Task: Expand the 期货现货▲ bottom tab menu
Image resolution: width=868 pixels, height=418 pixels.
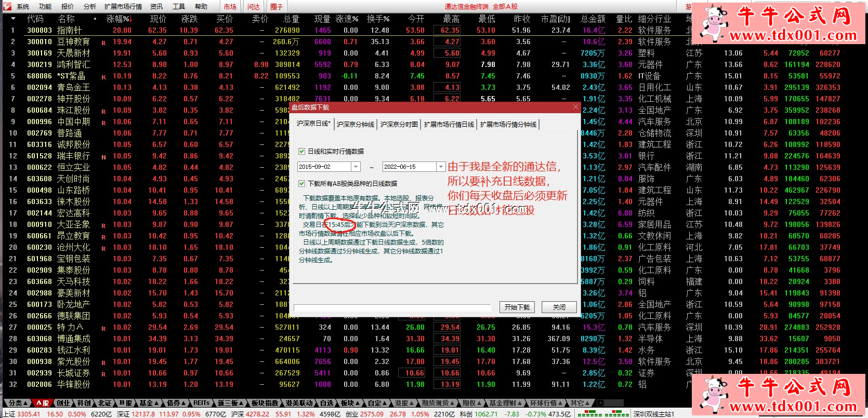Action: click(438, 403)
